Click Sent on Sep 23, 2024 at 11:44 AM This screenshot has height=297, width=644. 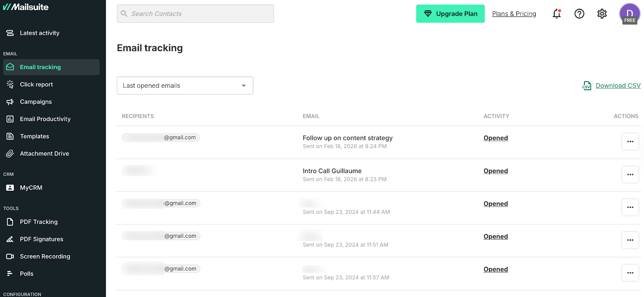coord(346,212)
